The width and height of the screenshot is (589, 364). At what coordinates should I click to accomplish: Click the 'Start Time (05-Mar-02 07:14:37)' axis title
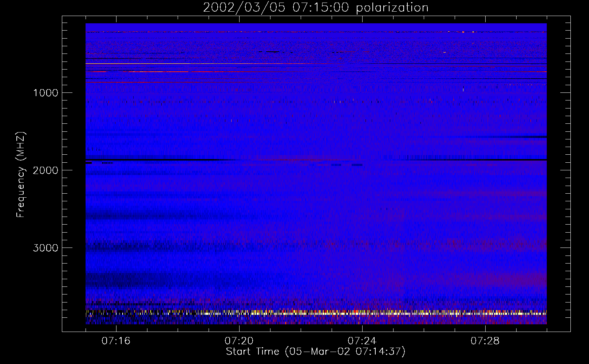(316, 352)
